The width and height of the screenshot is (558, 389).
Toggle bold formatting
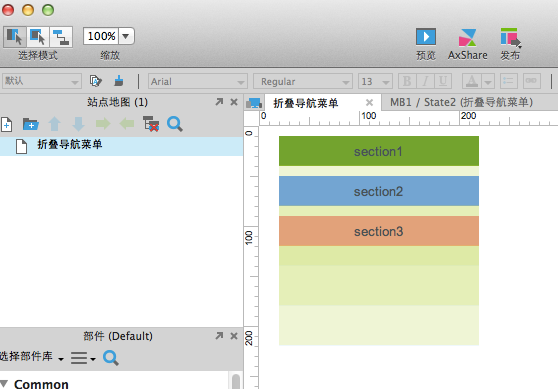[x=407, y=81]
